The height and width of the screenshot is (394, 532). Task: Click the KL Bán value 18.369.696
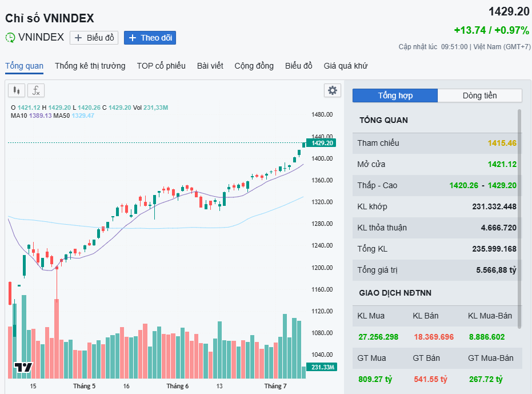pyautogui.click(x=434, y=337)
